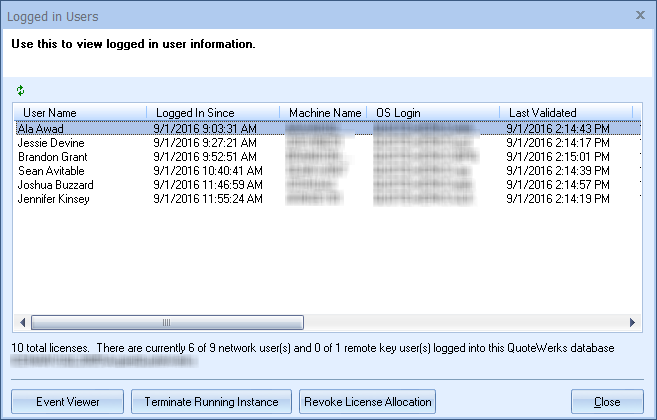This screenshot has width=657, height=420.
Task: Click horizontal scrollbar left arrow
Action: click(x=20, y=323)
